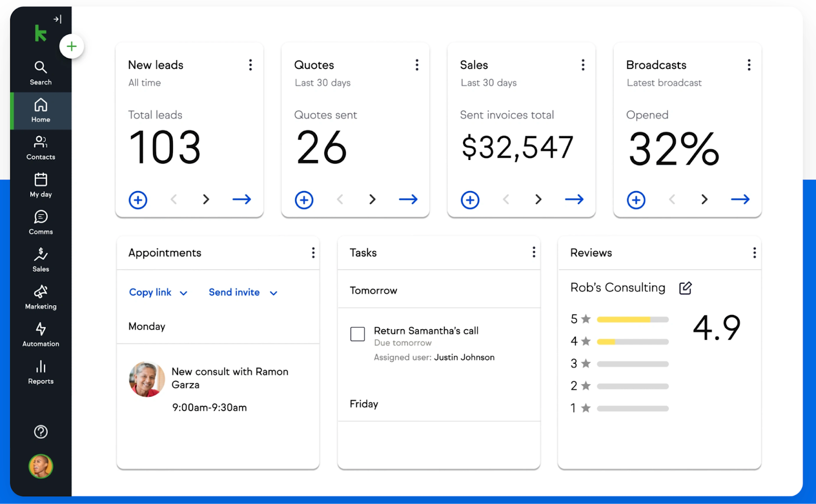
Task: Check the Return Samantha's call task checkbox
Action: (358, 334)
